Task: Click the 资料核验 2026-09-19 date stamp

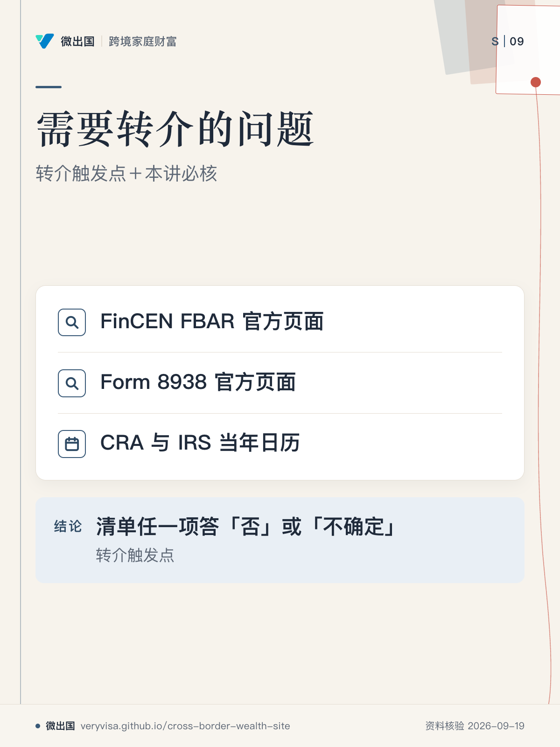Action: tap(475, 726)
